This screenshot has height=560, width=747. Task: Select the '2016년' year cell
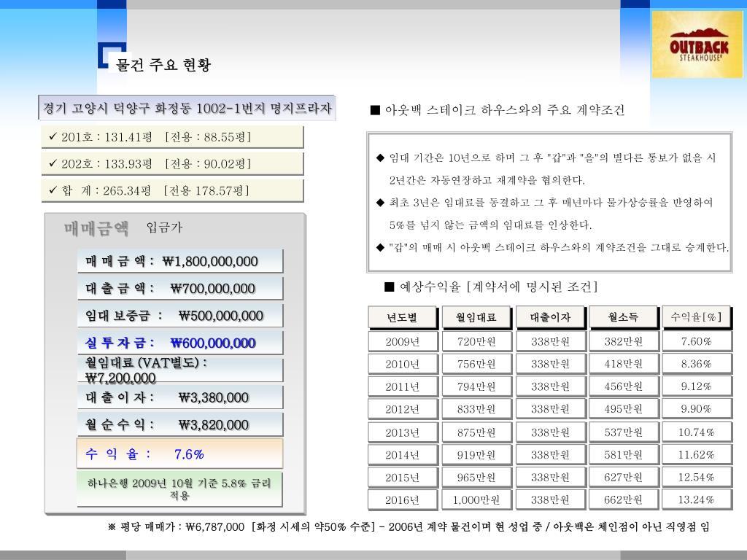pyautogui.click(x=403, y=499)
